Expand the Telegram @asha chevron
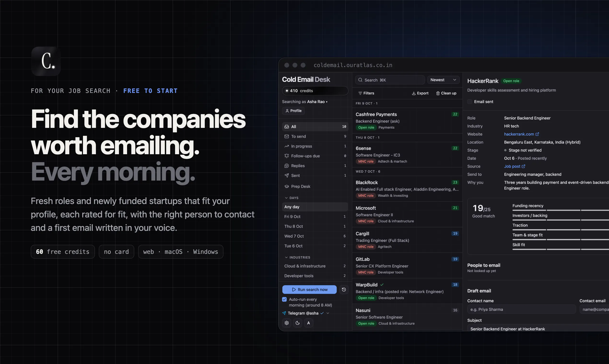609x364 pixels. (328, 313)
